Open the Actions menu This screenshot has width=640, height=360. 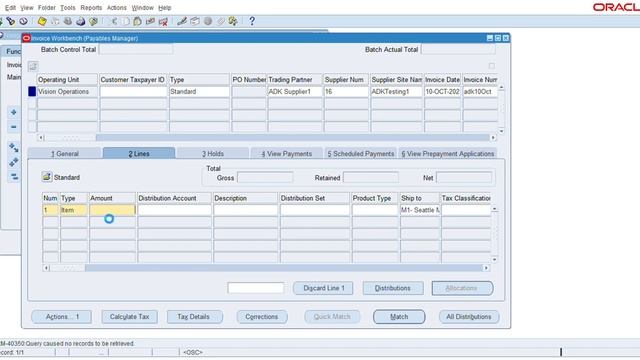coord(117,8)
